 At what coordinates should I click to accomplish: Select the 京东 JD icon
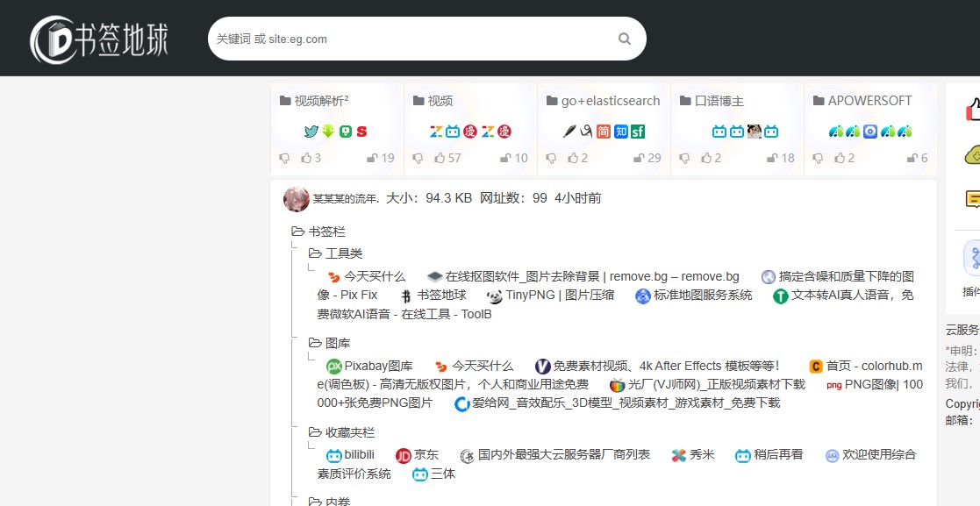tap(404, 454)
